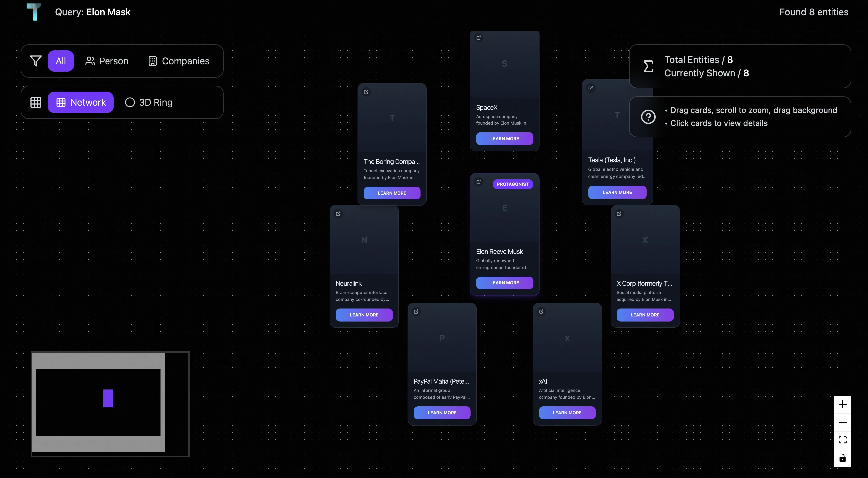The height and width of the screenshot is (478, 868).
Task: Click the PROTAGONIST badge
Action: coord(513,184)
